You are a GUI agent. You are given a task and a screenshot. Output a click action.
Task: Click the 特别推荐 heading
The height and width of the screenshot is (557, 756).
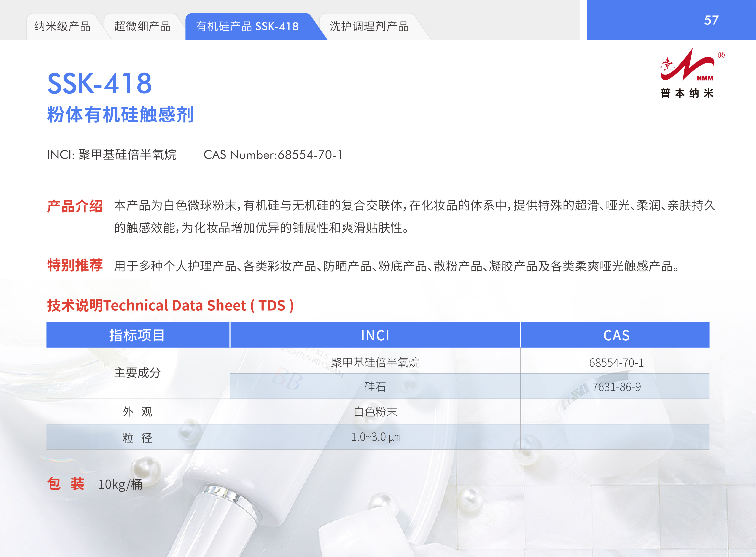point(75,265)
